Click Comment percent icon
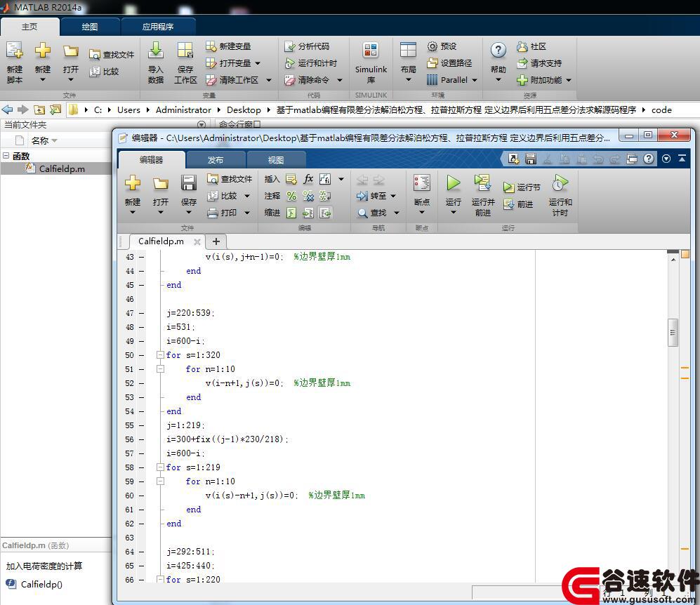Image resolution: width=700 pixels, height=605 pixels. click(291, 196)
